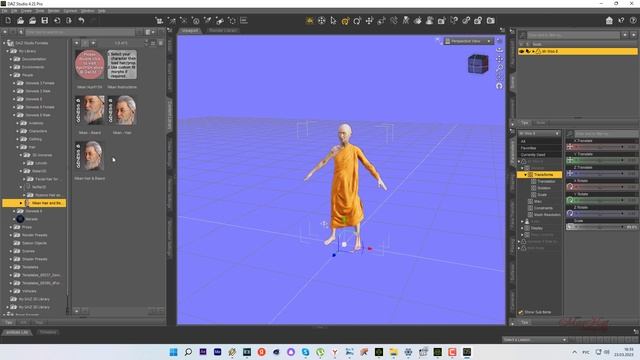Toggle the Show Sub Items checkbox
640x360 pixels.
click(x=521, y=312)
